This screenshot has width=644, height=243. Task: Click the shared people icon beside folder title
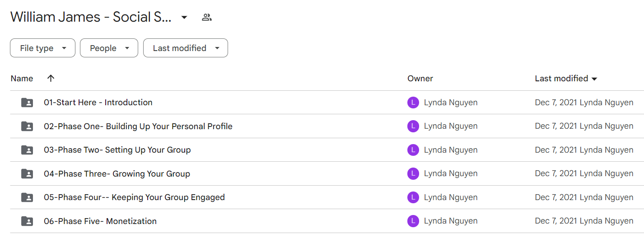click(207, 18)
